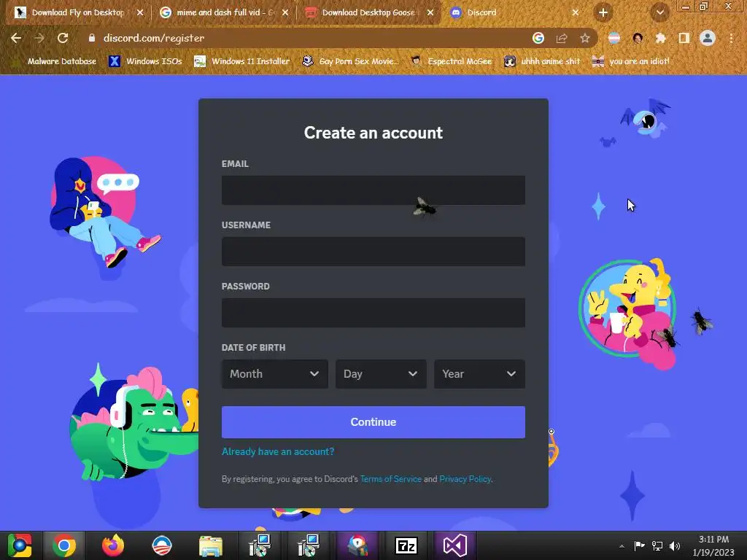Open Chrome's three-dot menu
747x560 pixels.
731,38
